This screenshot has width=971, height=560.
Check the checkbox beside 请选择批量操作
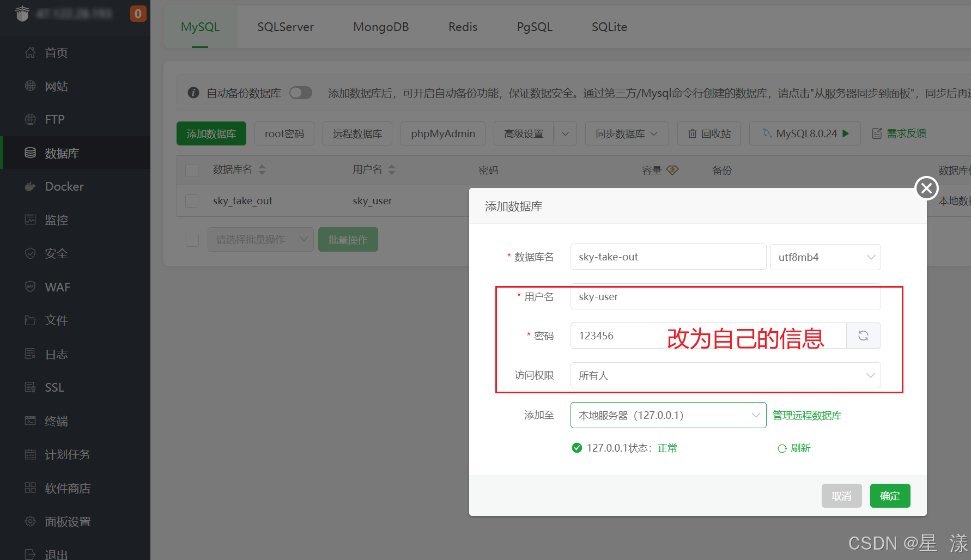point(192,240)
